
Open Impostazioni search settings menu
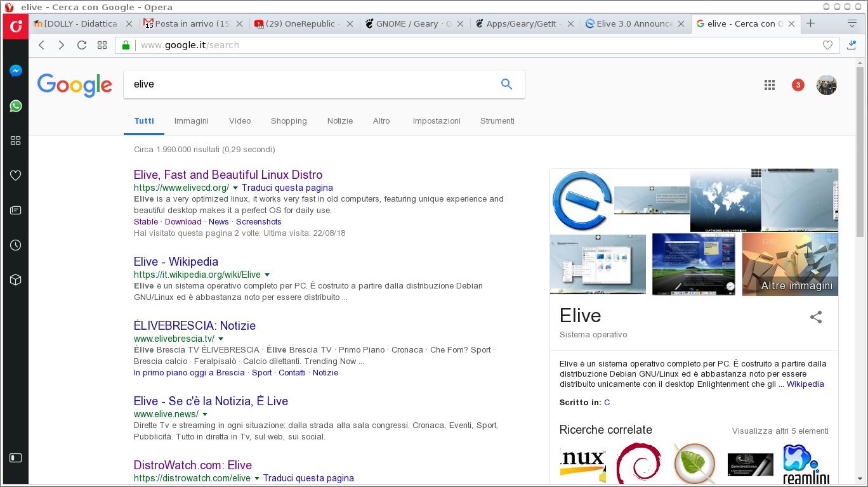tap(437, 120)
